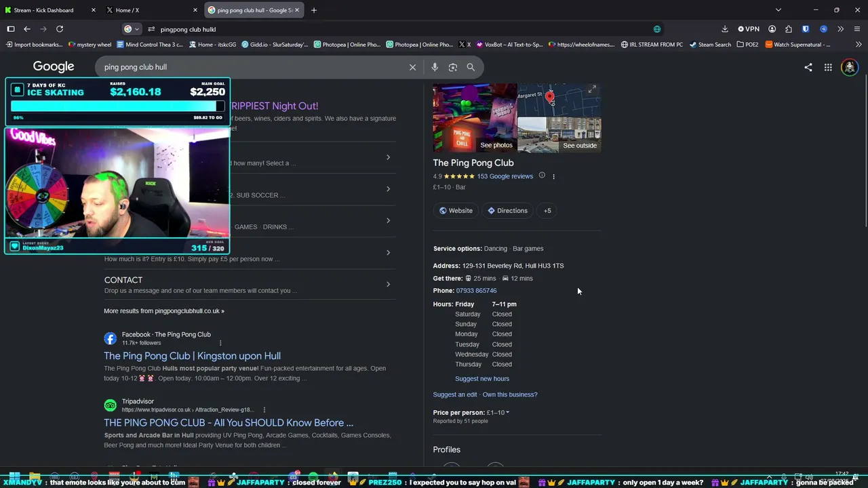Click Suggest new hours link

tap(482, 379)
